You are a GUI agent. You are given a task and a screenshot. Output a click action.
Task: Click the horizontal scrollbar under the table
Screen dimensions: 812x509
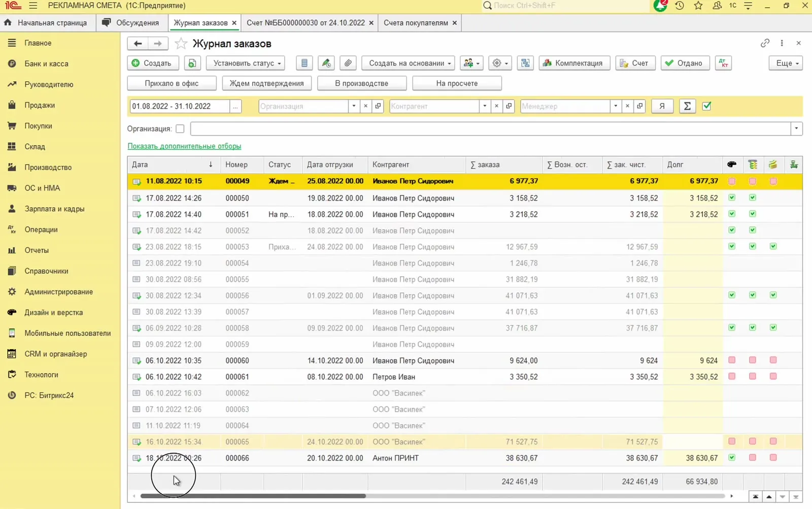pyautogui.click(x=253, y=496)
